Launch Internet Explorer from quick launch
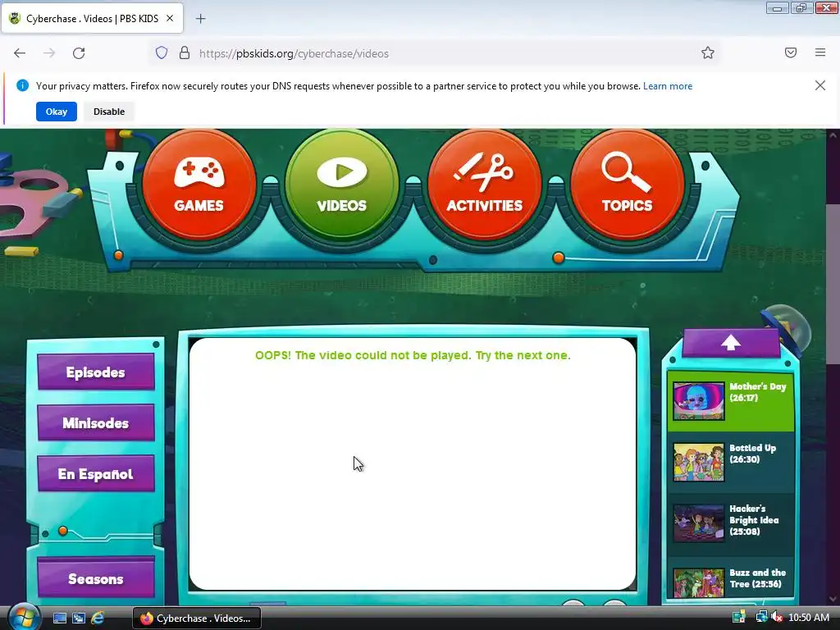The height and width of the screenshot is (630, 840). coord(98,619)
